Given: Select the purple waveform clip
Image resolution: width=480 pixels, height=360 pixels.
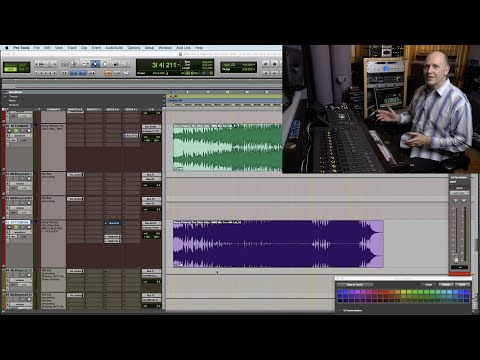Looking at the screenshot, I should (278, 244).
